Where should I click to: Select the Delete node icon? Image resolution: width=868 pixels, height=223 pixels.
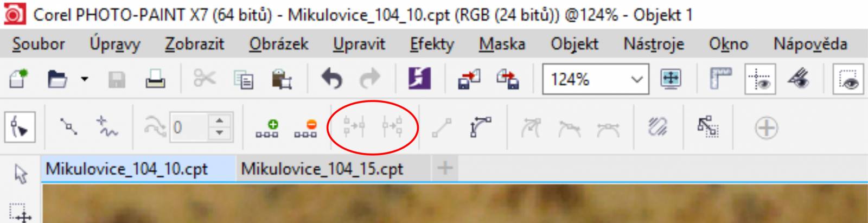(x=305, y=129)
